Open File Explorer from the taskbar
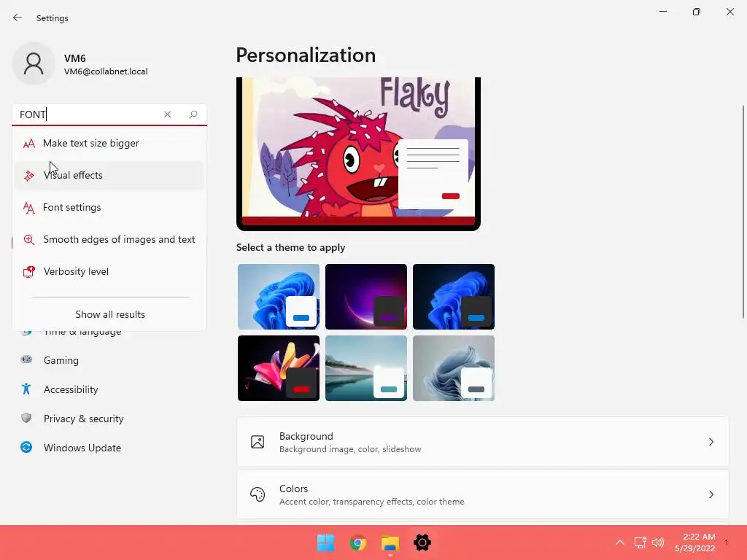Screen dimensions: 747x560 [x=390, y=542]
